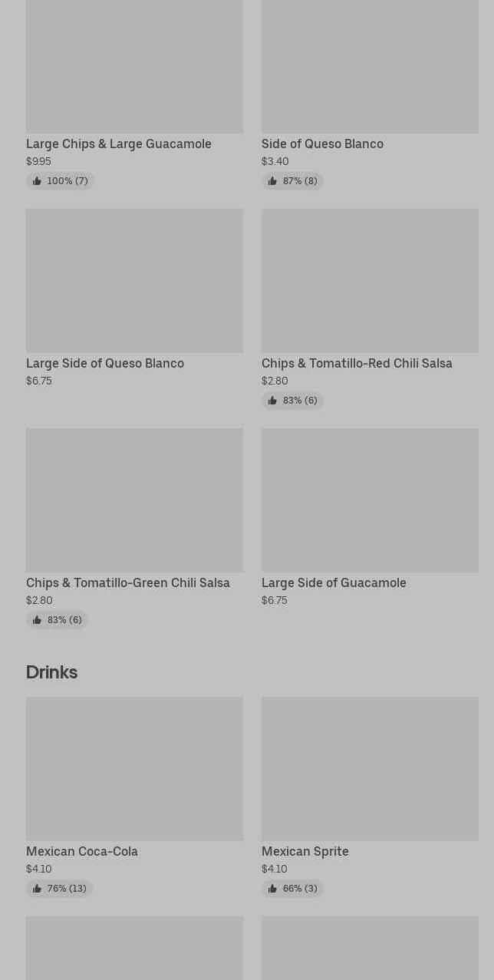Click thumbs-up icon under Mexican Sprite
494x980 pixels.
[272, 889]
